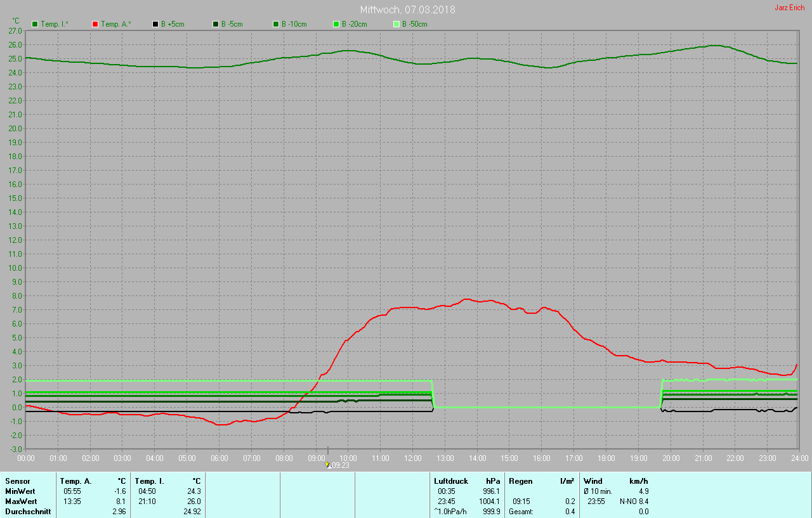Click the black B +5cm legend swatch
Screen dimensions: 812x518
coord(155,24)
